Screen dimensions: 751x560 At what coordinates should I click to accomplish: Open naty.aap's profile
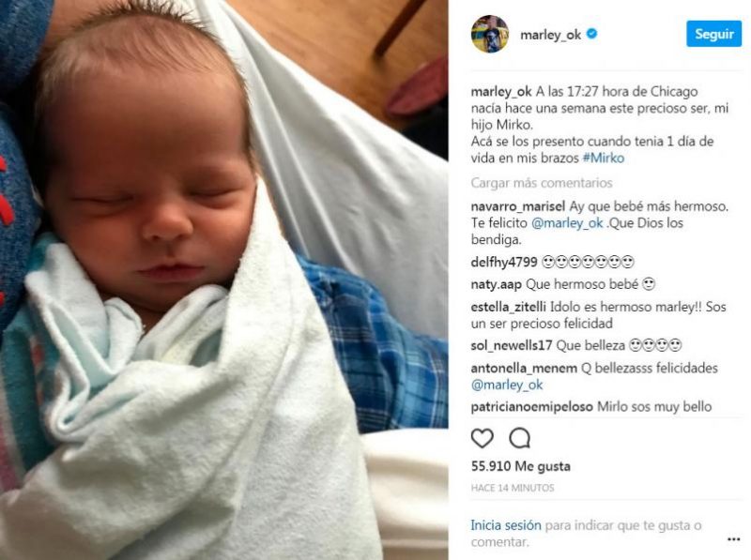pos(496,285)
